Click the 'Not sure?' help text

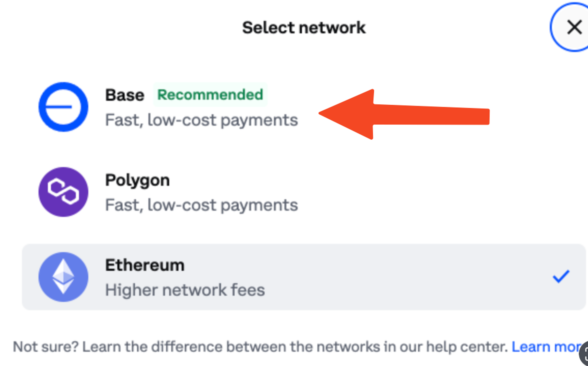(x=46, y=347)
